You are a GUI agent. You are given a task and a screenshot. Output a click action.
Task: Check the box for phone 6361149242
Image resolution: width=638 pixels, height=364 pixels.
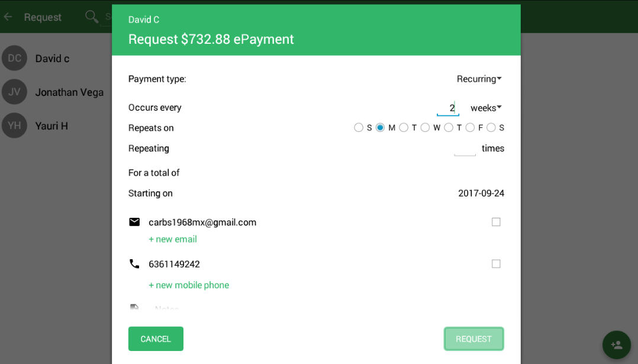click(x=496, y=264)
